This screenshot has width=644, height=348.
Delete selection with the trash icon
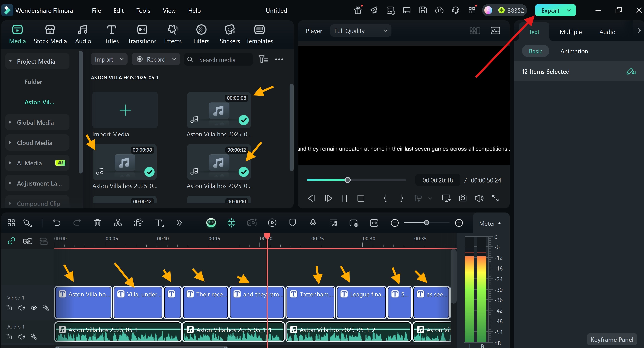[97, 223]
